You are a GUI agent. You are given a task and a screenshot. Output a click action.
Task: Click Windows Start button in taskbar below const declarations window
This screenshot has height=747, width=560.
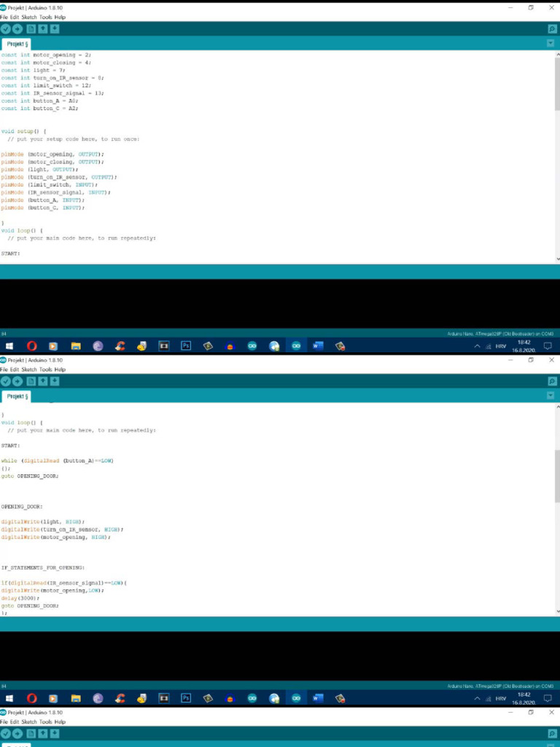pyautogui.click(x=9, y=347)
